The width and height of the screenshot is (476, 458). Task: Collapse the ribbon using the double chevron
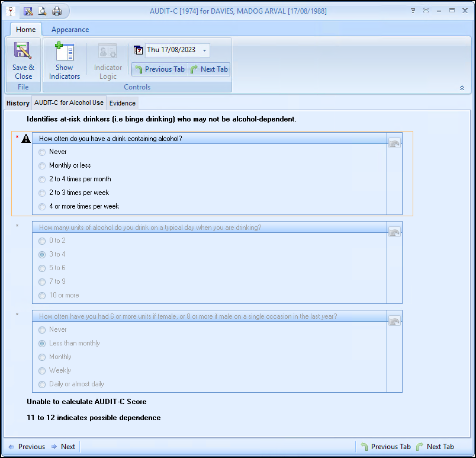462,88
